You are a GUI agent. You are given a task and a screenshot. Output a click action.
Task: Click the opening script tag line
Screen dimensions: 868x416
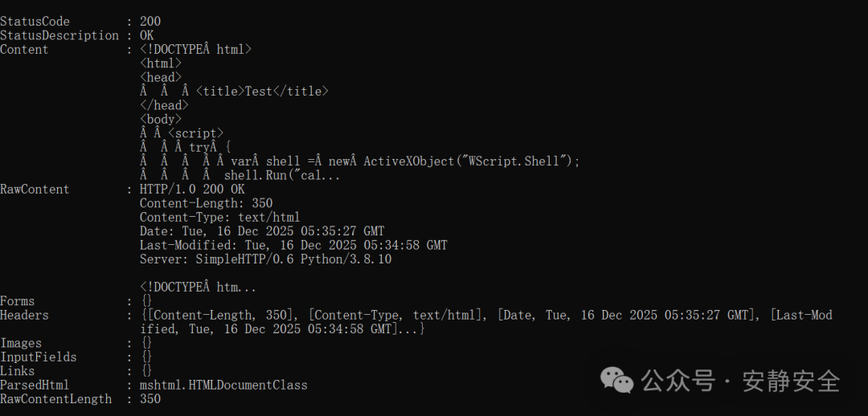pyautogui.click(x=195, y=133)
